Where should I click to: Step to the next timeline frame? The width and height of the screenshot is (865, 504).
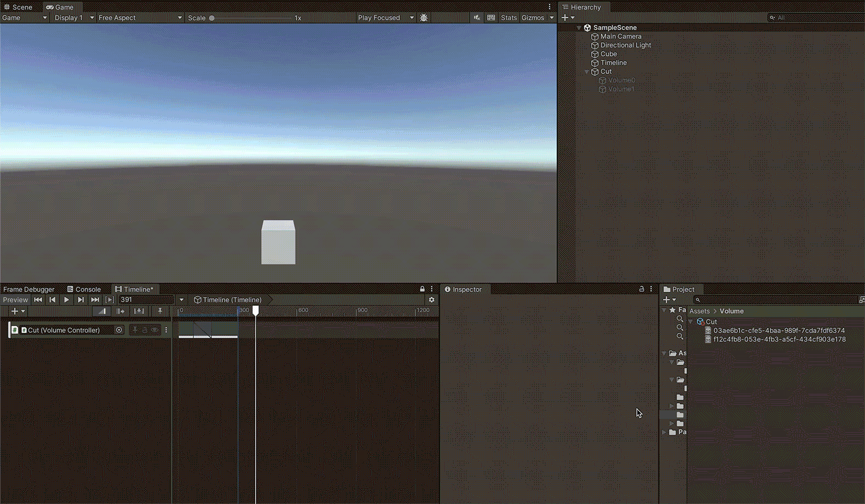(x=81, y=300)
